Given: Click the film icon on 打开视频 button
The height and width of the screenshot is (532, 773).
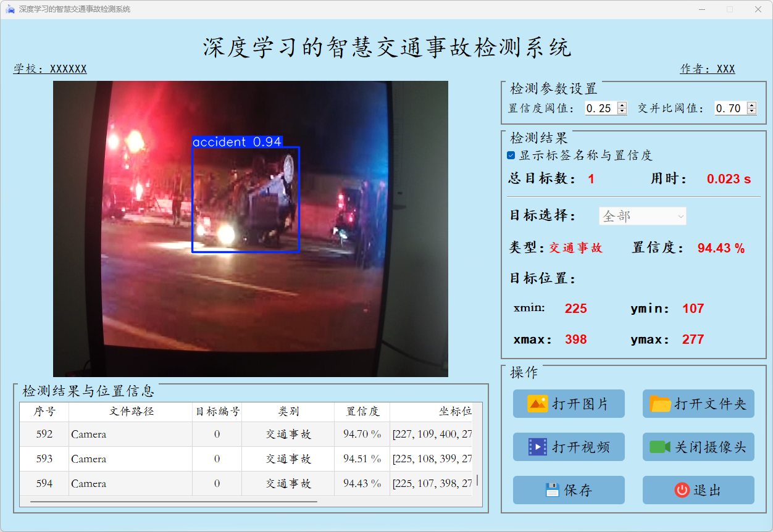Looking at the screenshot, I should [537, 447].
